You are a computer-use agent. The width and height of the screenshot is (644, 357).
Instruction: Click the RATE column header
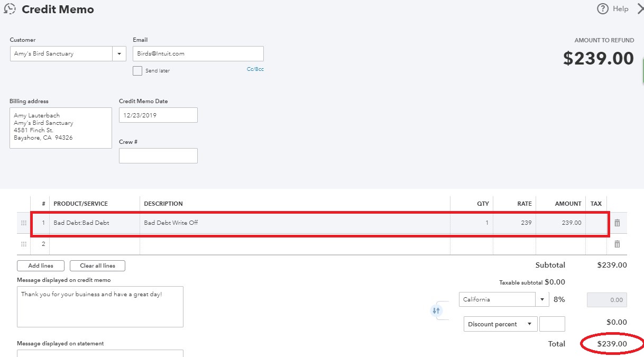[x=524, y=204]
